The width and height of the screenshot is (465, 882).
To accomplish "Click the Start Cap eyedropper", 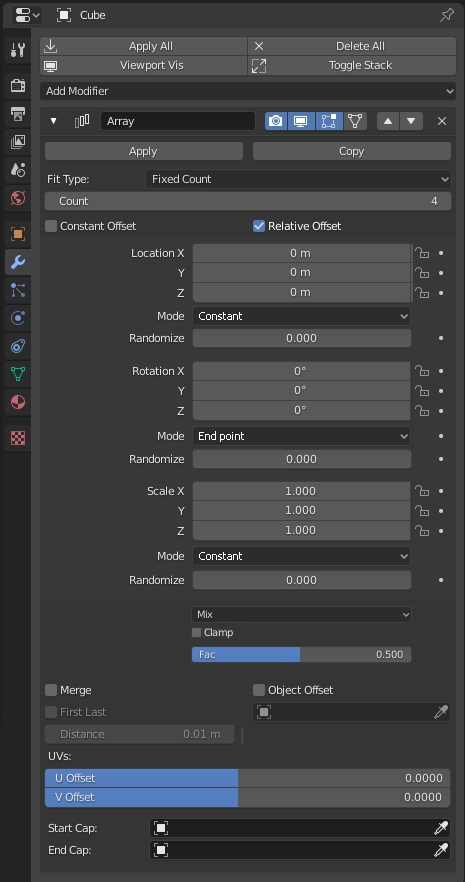I will click(441, 828).
